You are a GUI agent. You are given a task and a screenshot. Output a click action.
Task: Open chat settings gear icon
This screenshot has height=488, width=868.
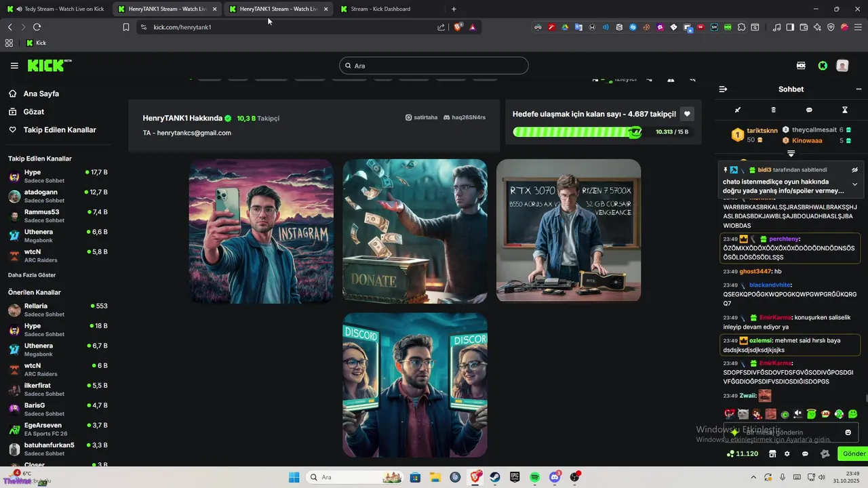[787, 453]
